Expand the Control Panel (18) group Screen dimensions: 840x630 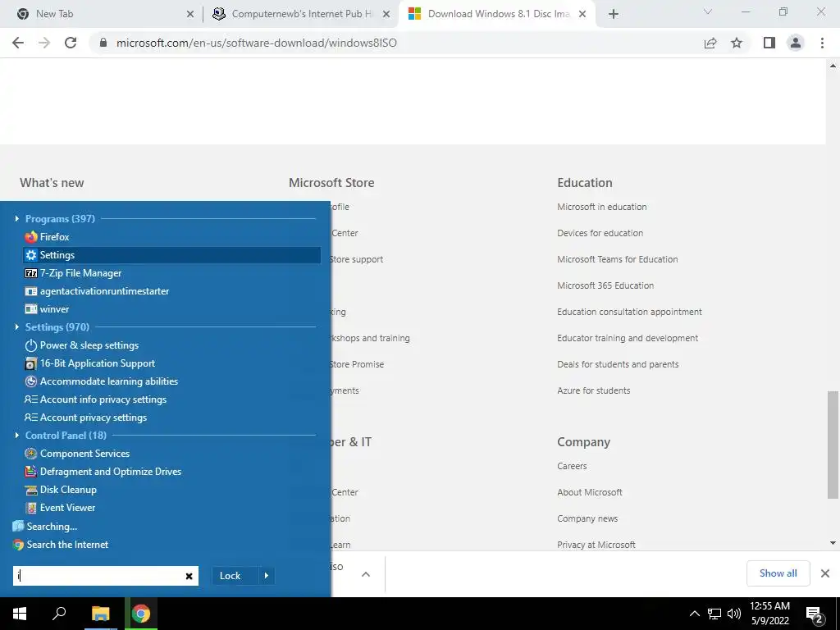(17, 435)
